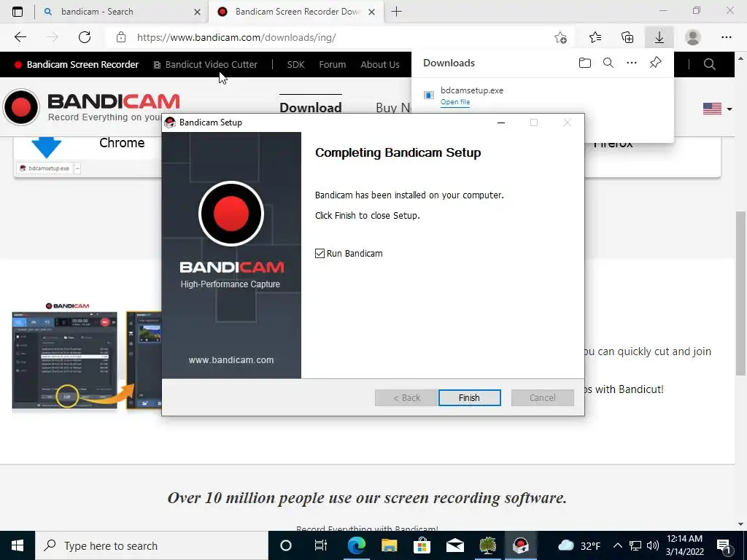Screen dimensions: 747x560
Task: Open Cortana circle on taskbar
Action: point(286,545)
